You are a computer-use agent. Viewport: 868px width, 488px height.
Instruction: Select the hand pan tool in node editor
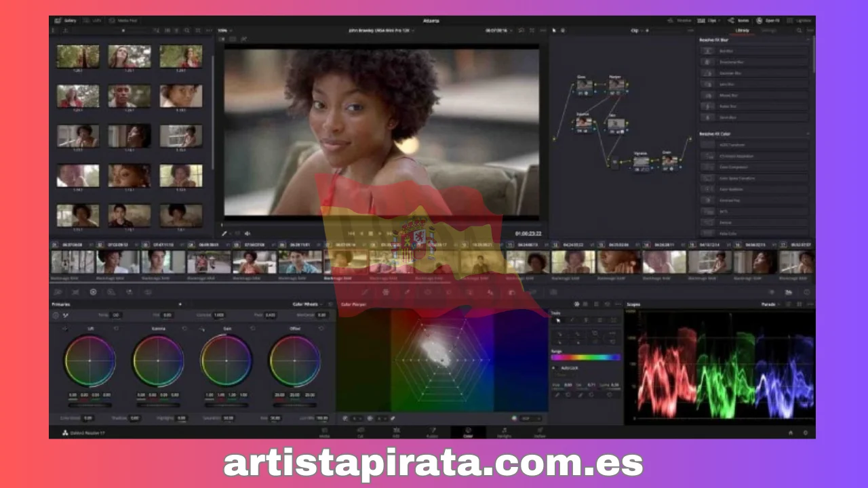tap(563, 30)
